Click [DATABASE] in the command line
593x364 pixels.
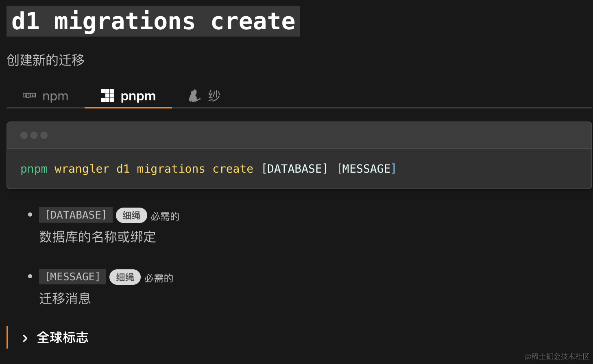[x=294, y=169]
